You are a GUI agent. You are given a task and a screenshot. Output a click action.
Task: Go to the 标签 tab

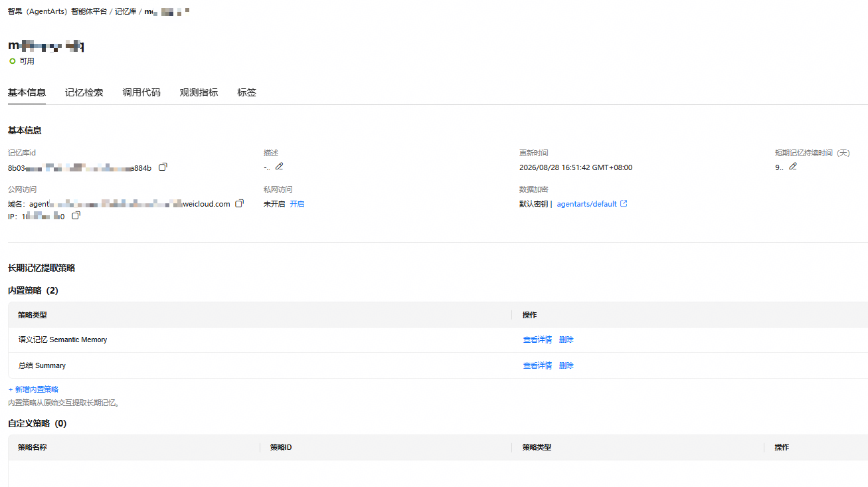(246, 93)
